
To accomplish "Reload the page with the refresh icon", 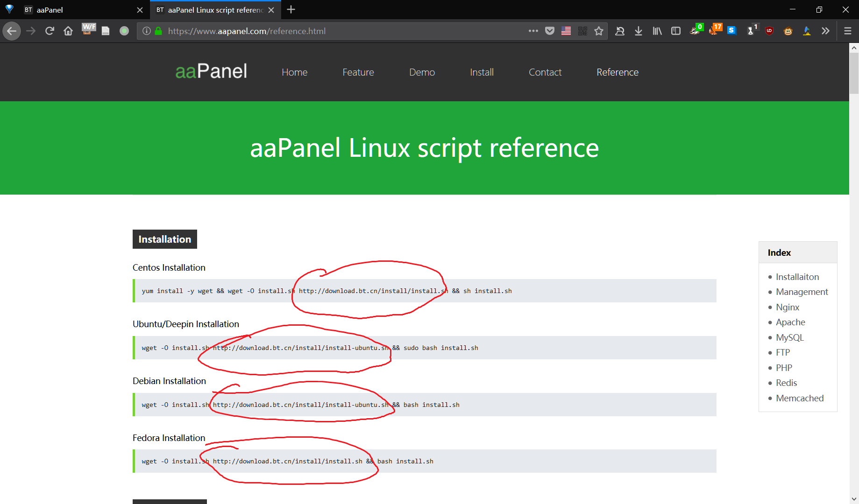I will point(50,31).
